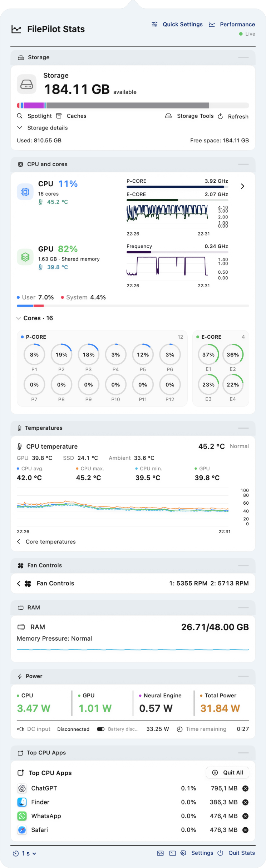The height and width of the screenshot is (868, 266).
Task: Open Quick Settings
Action: tap(177, 24)
